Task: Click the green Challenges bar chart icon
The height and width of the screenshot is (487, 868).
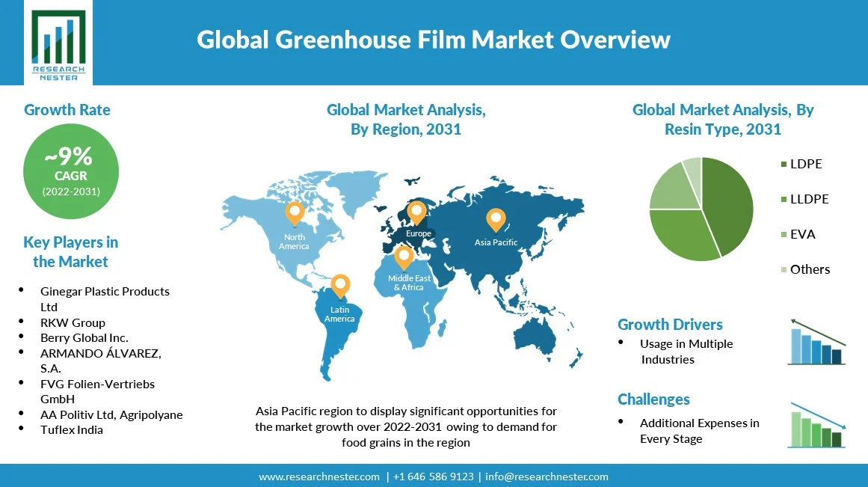Action: tap(816, 426)
